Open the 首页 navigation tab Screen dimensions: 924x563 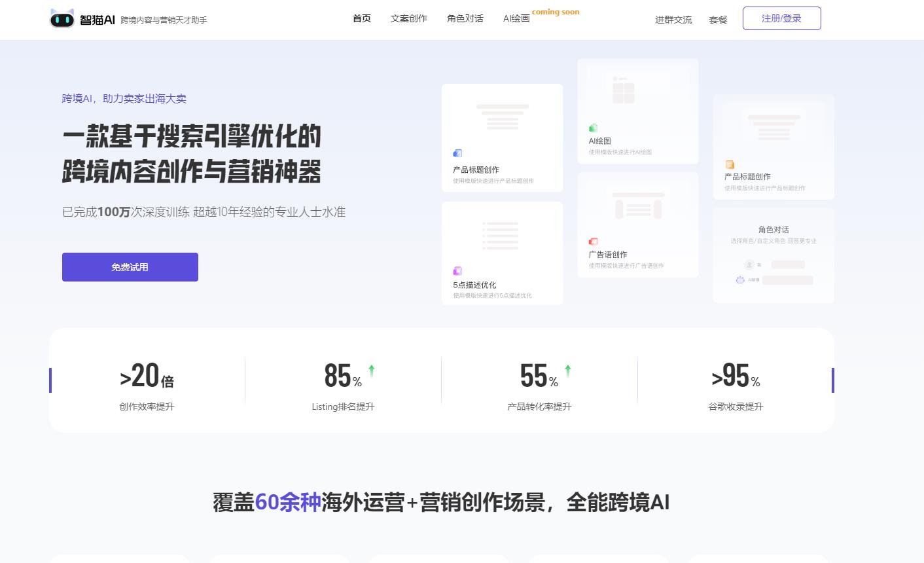click(362, 18)
